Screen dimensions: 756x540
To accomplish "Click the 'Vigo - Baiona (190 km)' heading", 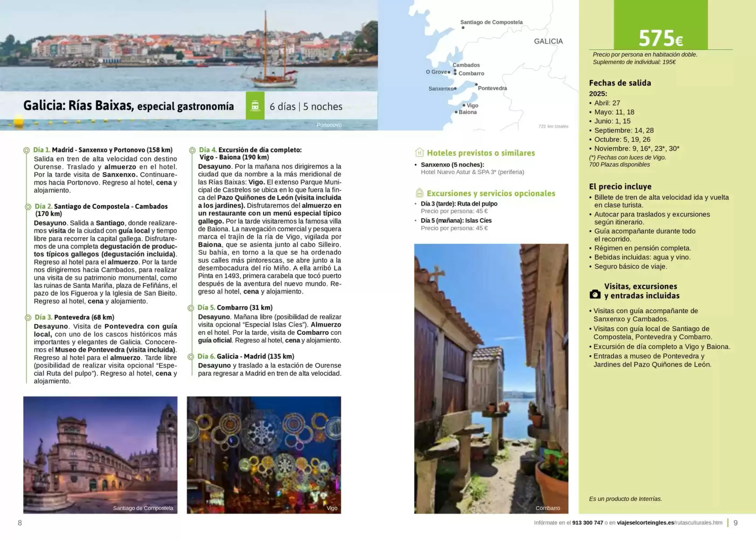I will click(234, 157).
